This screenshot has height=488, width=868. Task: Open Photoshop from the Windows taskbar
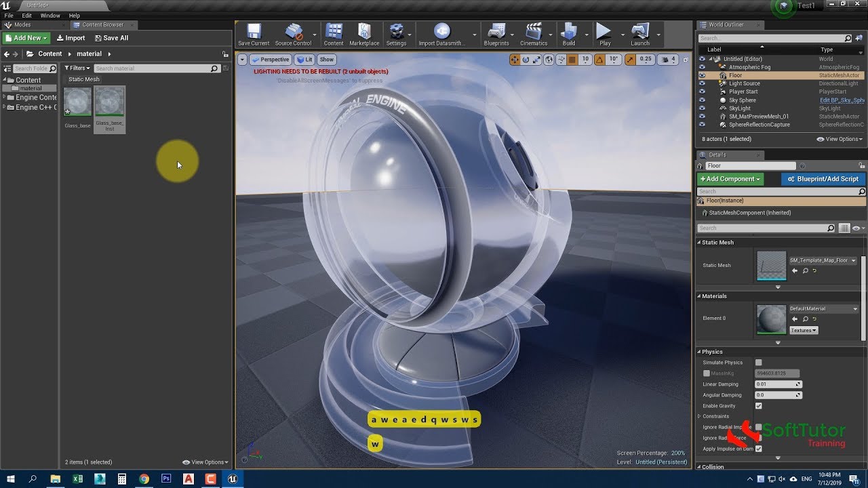(167, 479)
